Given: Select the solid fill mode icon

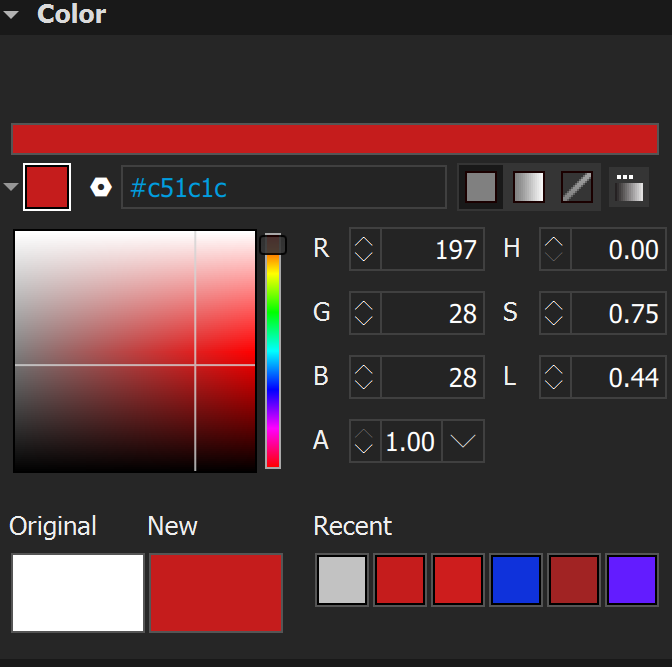Looking at the screenshot, I should click(481, 187).
